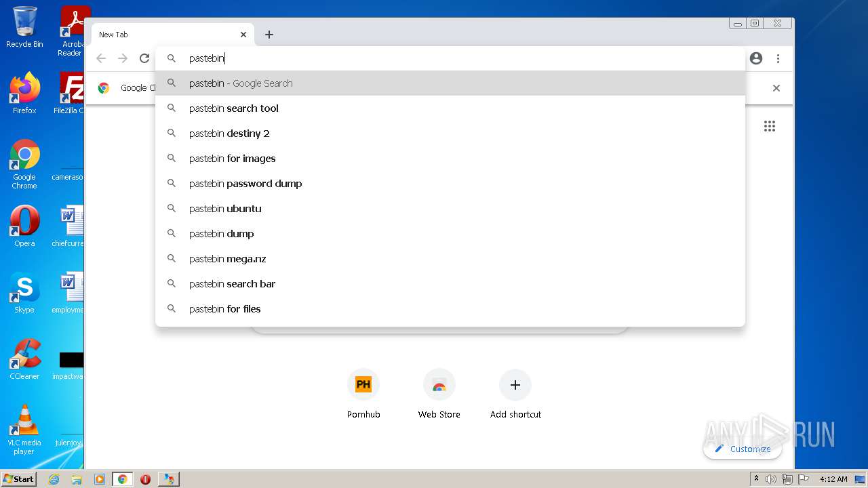Choose the 'pastebin destiny 2' suggestion
This screenshot has height=488, width=868.
450,134
